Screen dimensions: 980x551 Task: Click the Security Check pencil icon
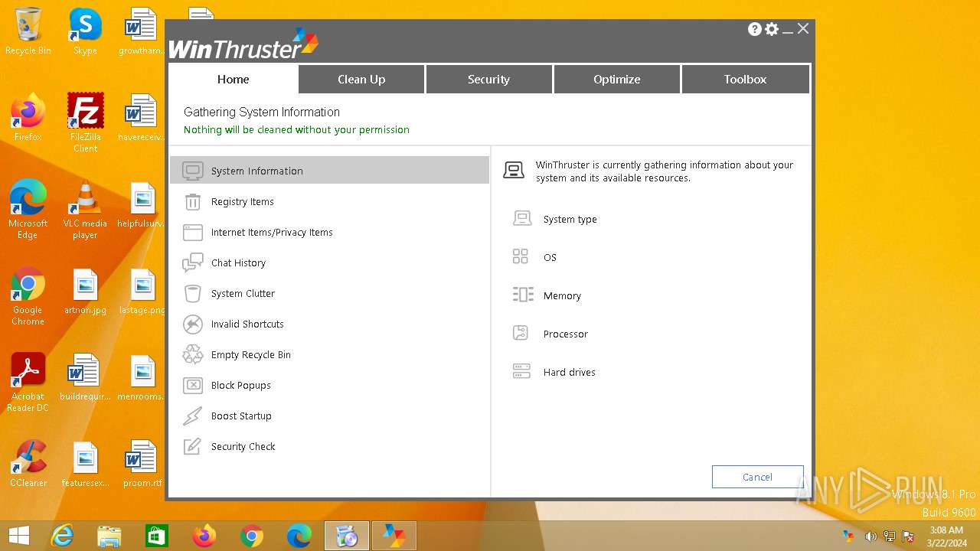(x=193, y=446)
